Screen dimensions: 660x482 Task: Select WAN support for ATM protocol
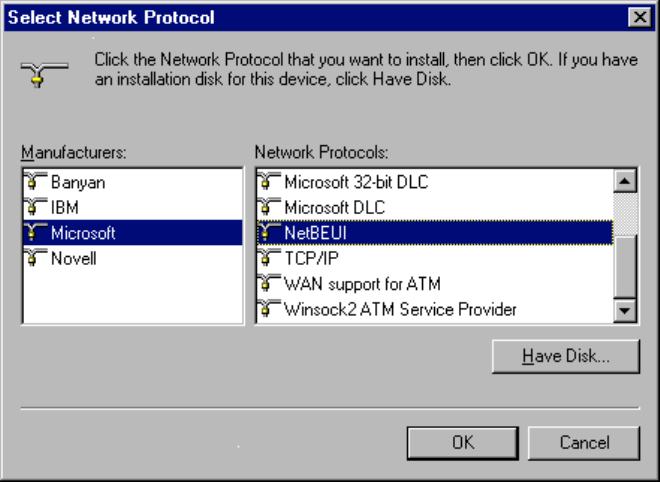(362, 284)
